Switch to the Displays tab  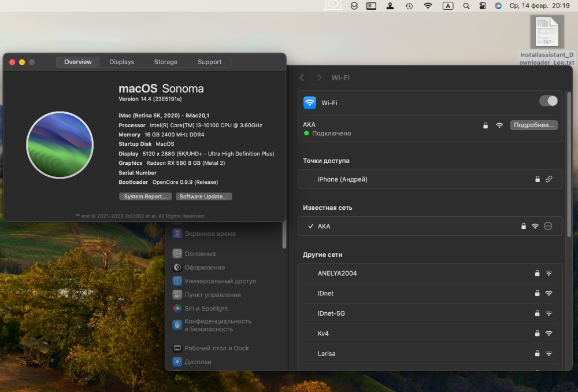pos(121,62)
